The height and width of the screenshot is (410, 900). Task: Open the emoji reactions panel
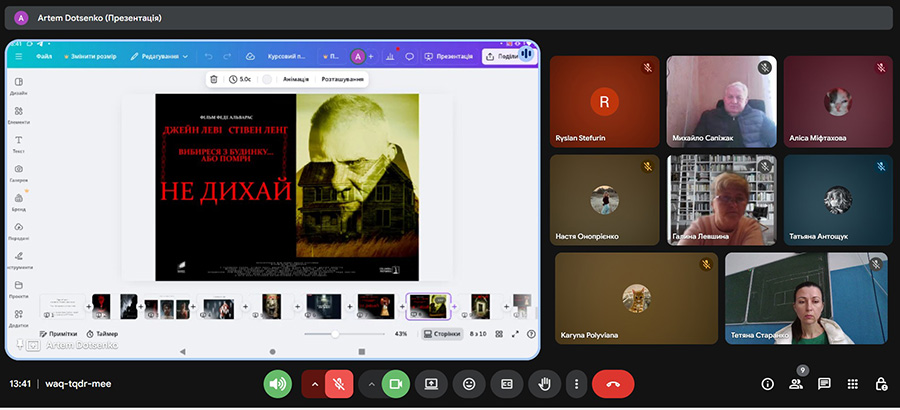(x=469, y=384)
